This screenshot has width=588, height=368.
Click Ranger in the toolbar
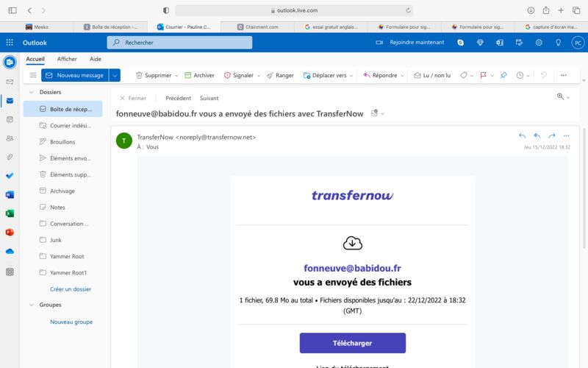coord(280,75)
